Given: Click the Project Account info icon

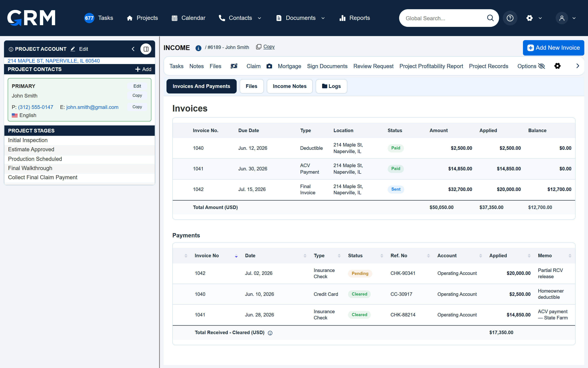Looking at the screenshot, I should click(11, 49).
